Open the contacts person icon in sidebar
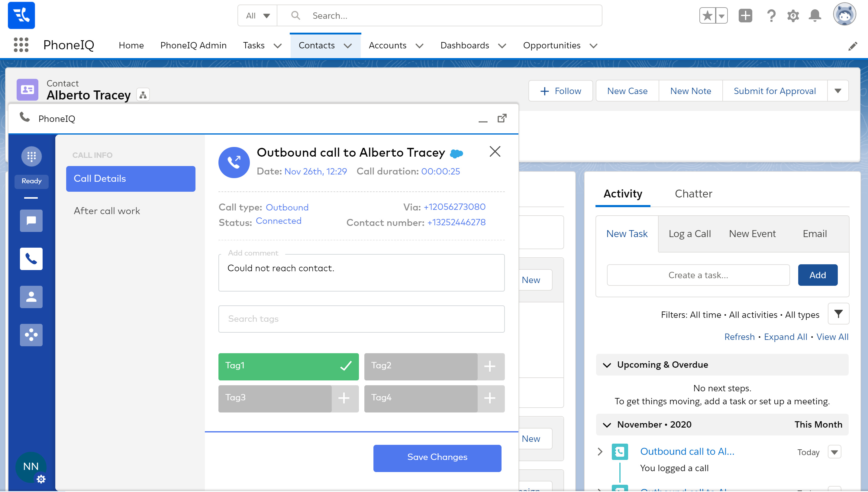 [x=31, y=297]
